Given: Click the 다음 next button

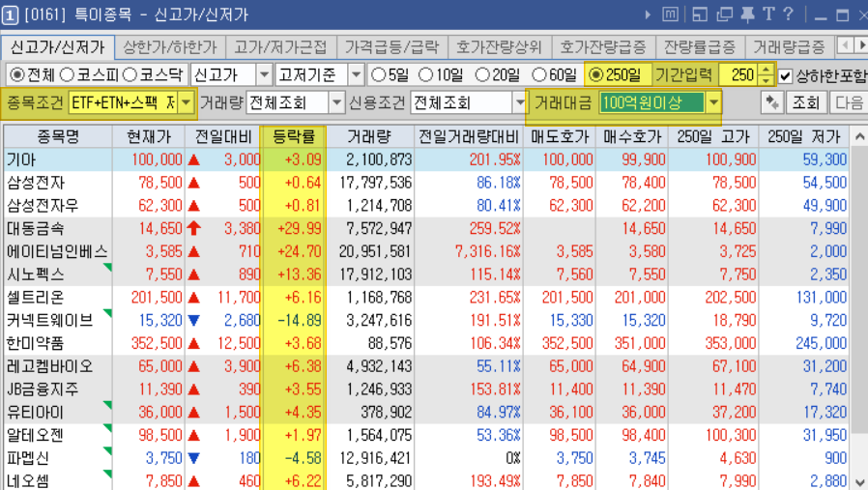Looking at the screenshot, I should pos(849,103).
